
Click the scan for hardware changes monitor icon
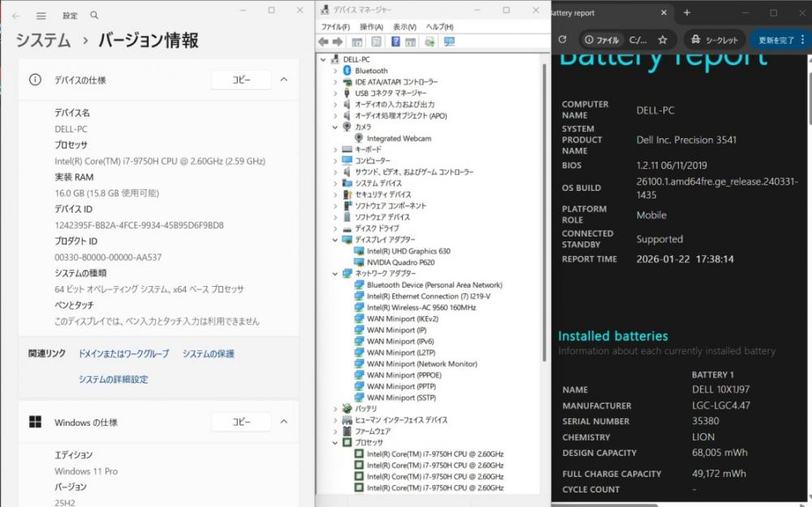[449, 42]
